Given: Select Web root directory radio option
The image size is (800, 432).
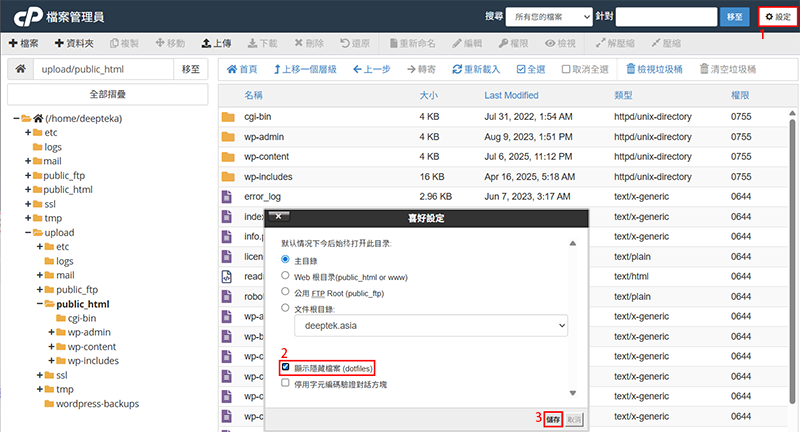Looking at the screenshot, I should click(x=286, y=275).
